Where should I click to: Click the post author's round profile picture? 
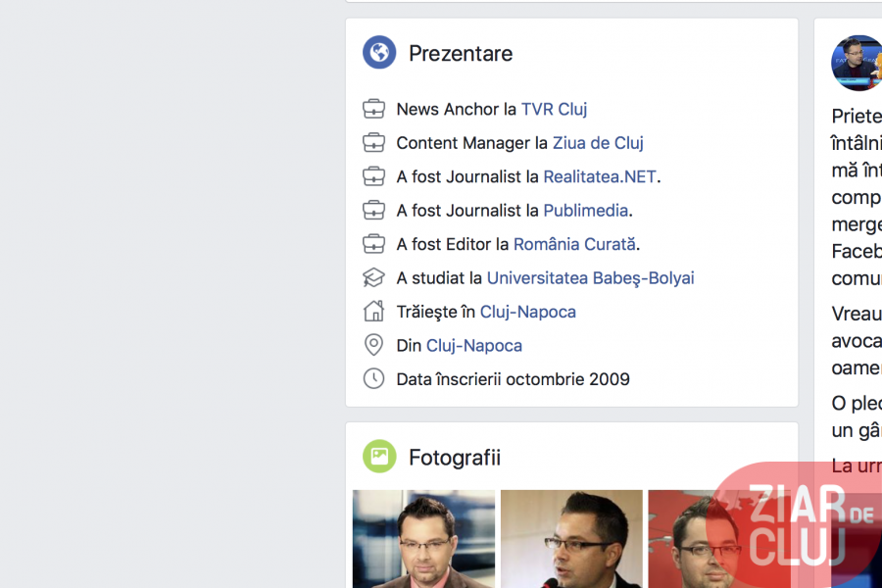tap(857, 63)
